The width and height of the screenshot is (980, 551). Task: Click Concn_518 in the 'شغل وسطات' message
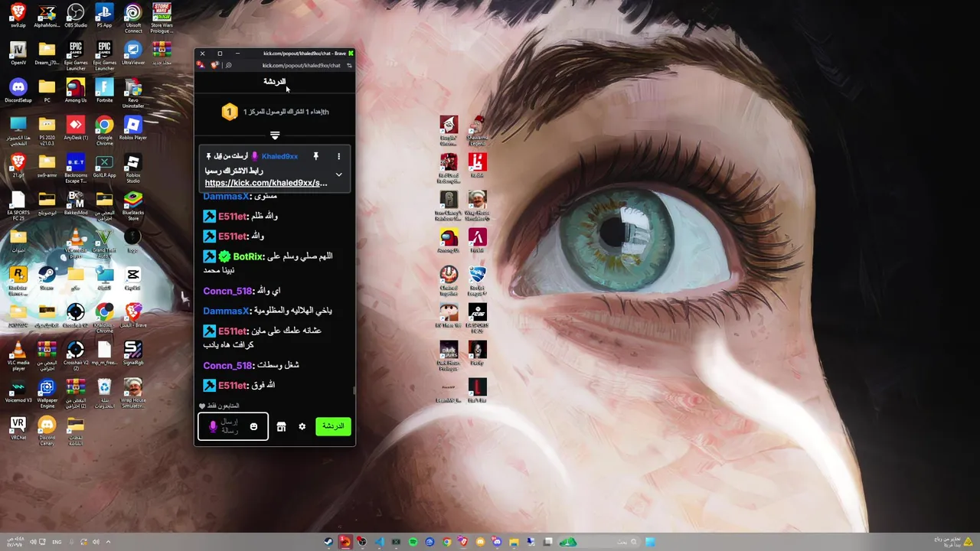pyautogui.click(x=227, y=366)
